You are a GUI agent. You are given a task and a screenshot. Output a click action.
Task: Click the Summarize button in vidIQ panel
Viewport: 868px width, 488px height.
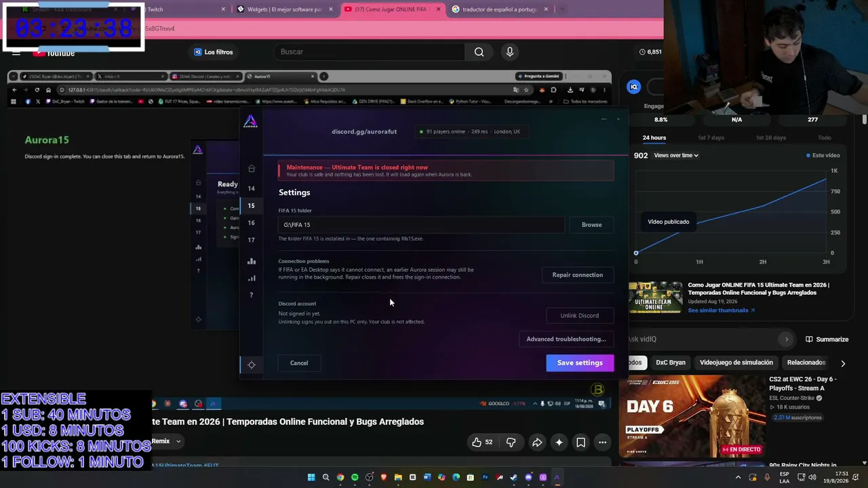827,340
